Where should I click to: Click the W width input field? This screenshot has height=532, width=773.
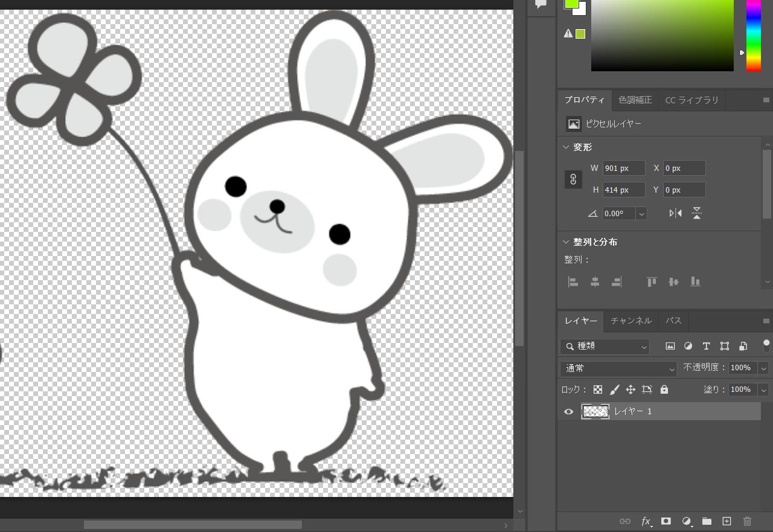pyautogui.click(x=624, y=168)
